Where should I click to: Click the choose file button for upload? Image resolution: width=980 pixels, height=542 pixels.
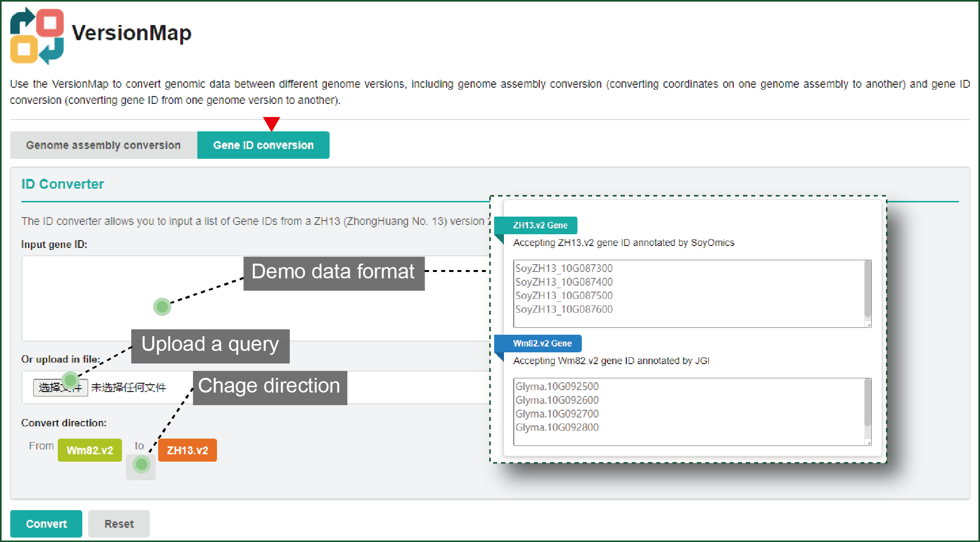(x=60, y=387)
